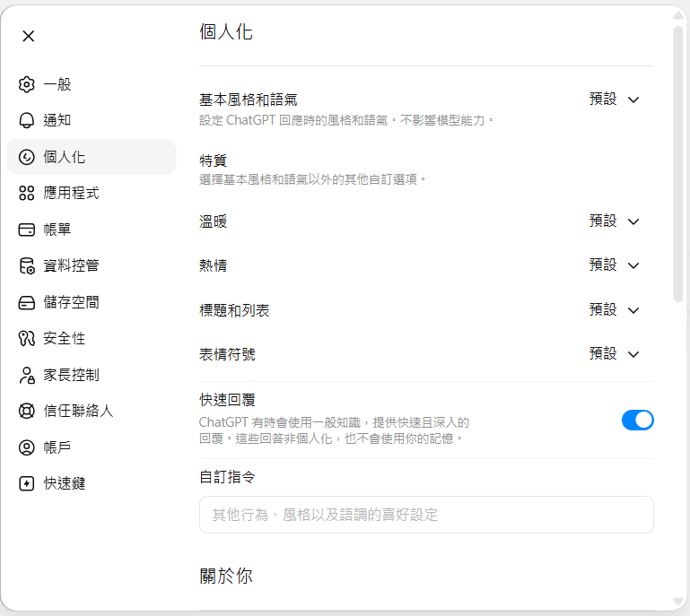The image size is (690, 616).
Task: Expand the 熱情 預設 dropdown
Action: (x=615, y=265)
